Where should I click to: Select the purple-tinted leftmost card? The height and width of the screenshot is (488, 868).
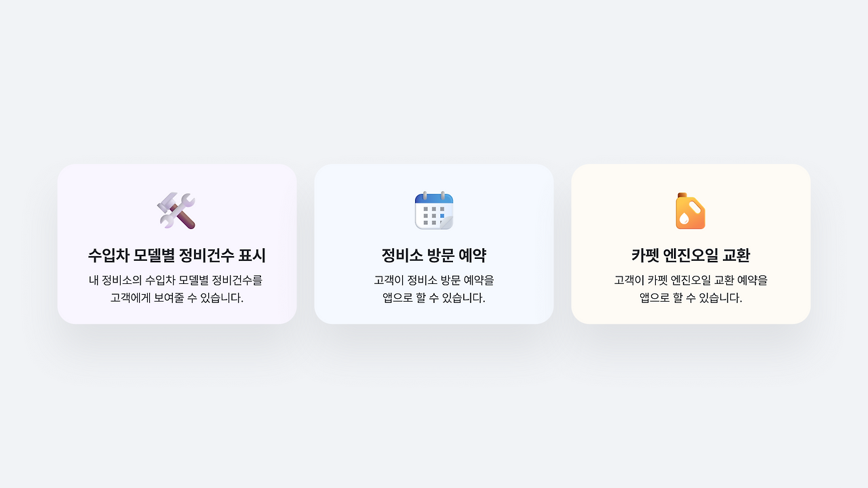coord(177,244)
